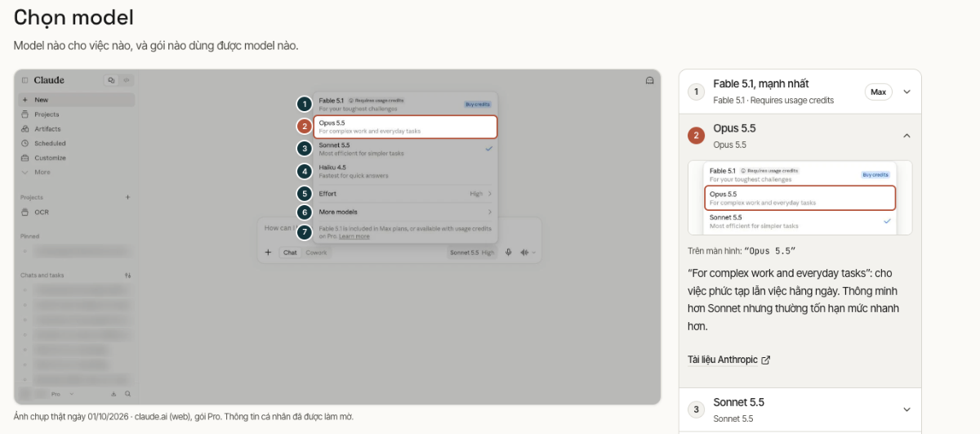The width and height of the screenshot is (980, 434).
Task: Choose Fable 5.1 in the large screenshot menu
Action: pyautogui.click(x=406, y=104)
